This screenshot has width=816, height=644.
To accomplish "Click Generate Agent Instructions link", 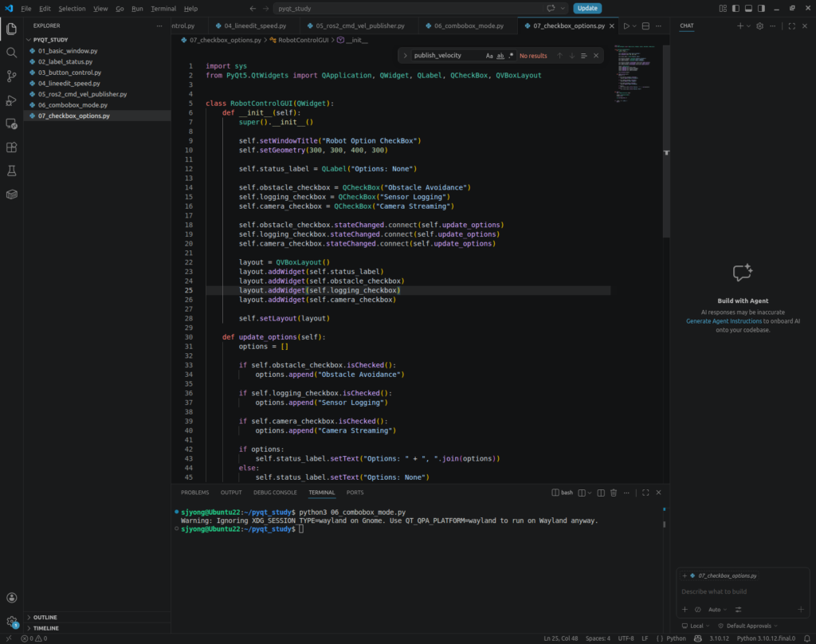I will pyautogui.click(x=724, y=321).
